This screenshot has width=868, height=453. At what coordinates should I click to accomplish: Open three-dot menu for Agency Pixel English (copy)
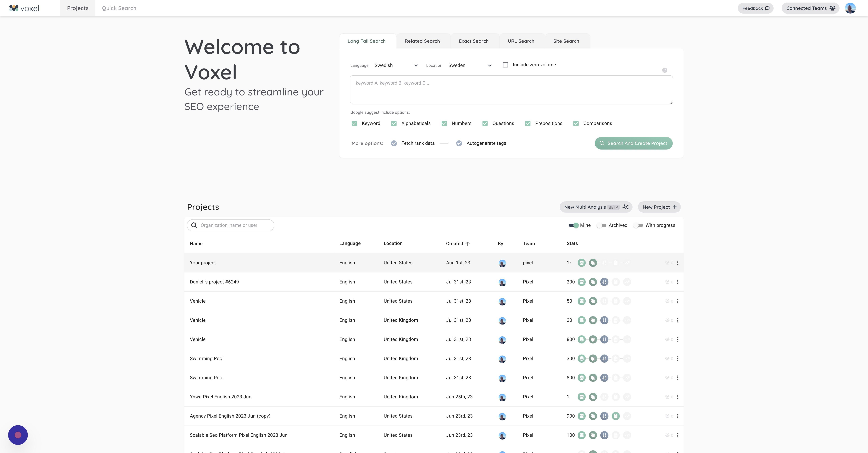678,416
